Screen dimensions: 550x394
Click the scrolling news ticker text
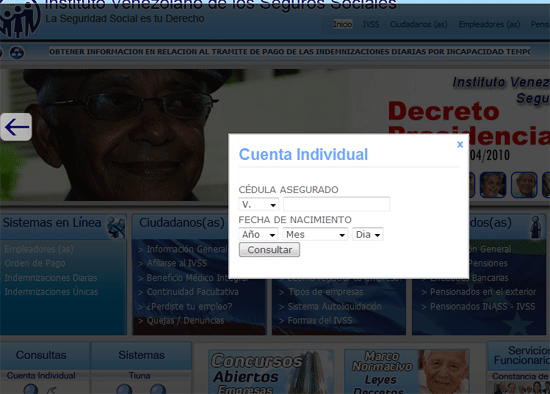[x=289, y=52]
